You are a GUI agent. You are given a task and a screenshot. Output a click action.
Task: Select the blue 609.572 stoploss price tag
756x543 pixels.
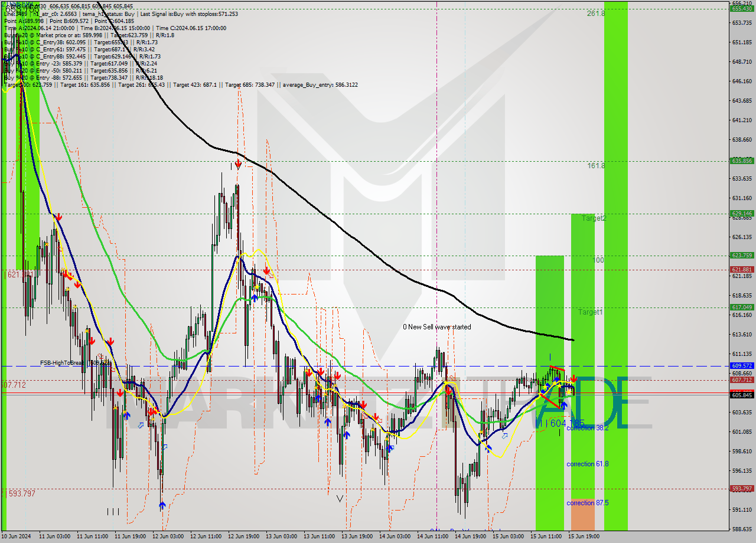[x=742, y=365]
